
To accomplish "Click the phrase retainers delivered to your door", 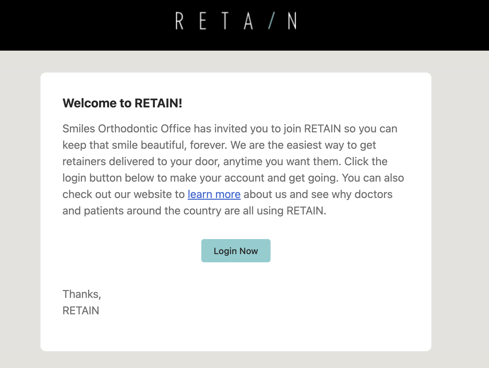I will tap(140, 162).
